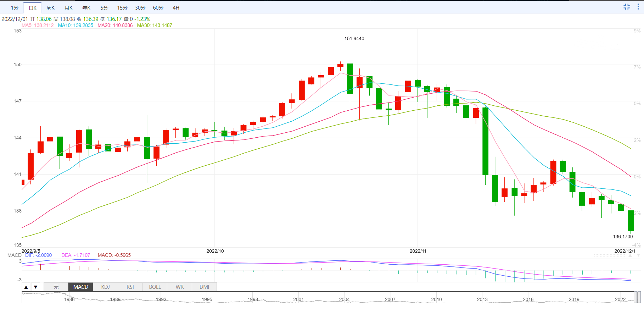Viewport: 644px width, 309px height.
Task: Click the gray up arrow above MACD panel
Action: click(x=630, y=255)
